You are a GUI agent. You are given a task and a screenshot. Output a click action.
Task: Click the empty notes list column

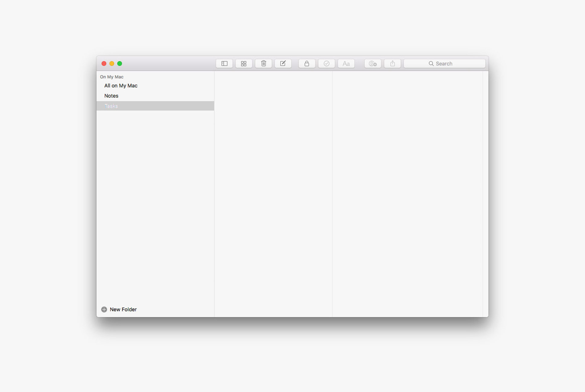click(273, 193)
